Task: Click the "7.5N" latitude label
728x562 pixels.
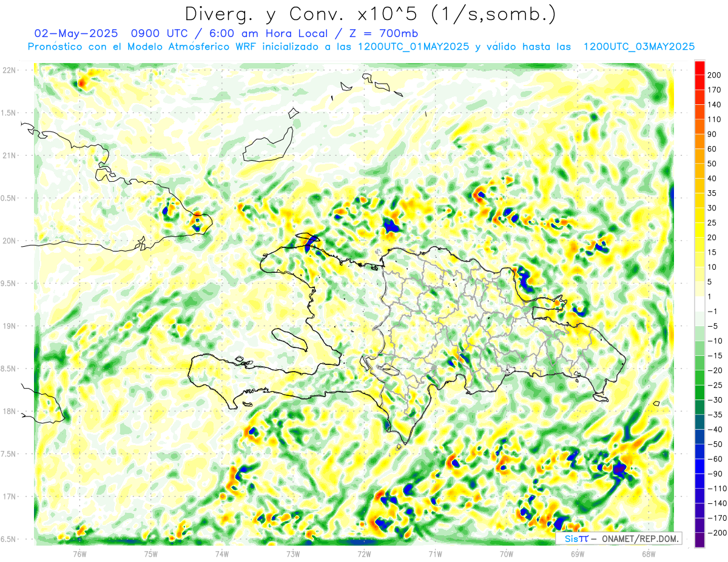Action: (x=8, y=454)
